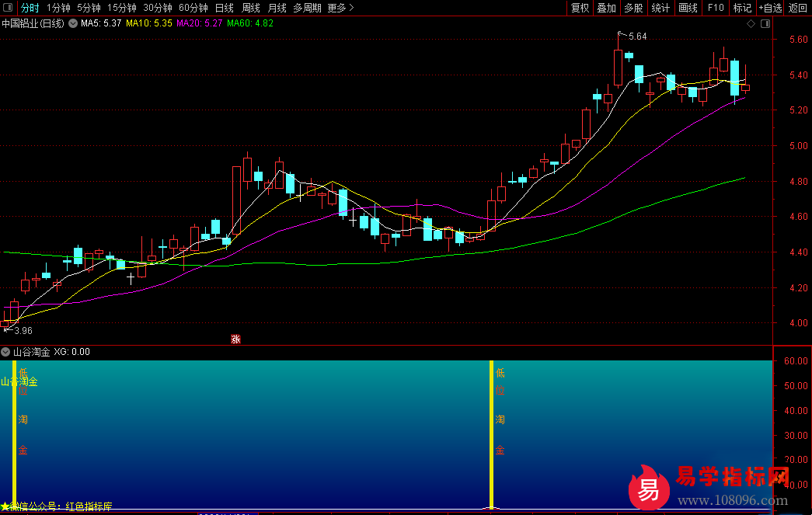The image size is (812, 515).
Task: Expand the 山谷淘金 indicator dropdown
Action: point(5,352)
